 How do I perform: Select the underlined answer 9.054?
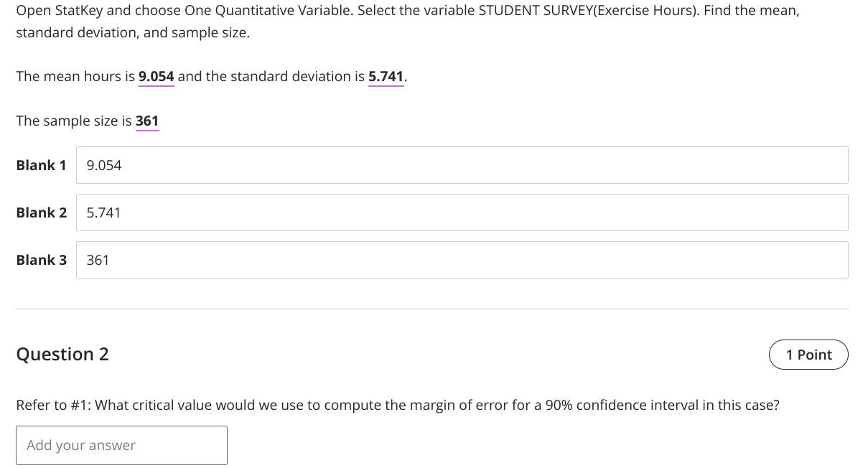point(156,76)
